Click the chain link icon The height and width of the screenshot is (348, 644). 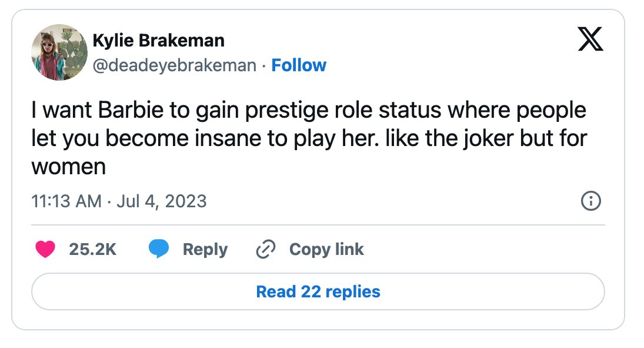[266, 249]
